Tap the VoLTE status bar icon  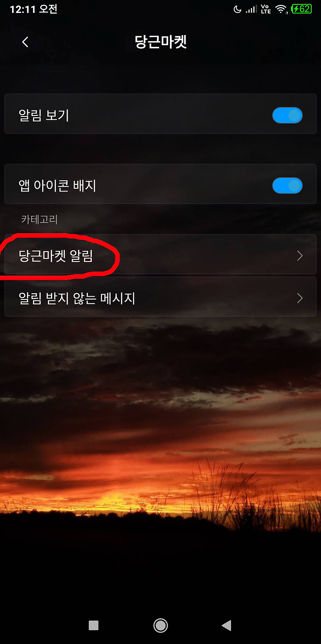[x=266, y=9]
